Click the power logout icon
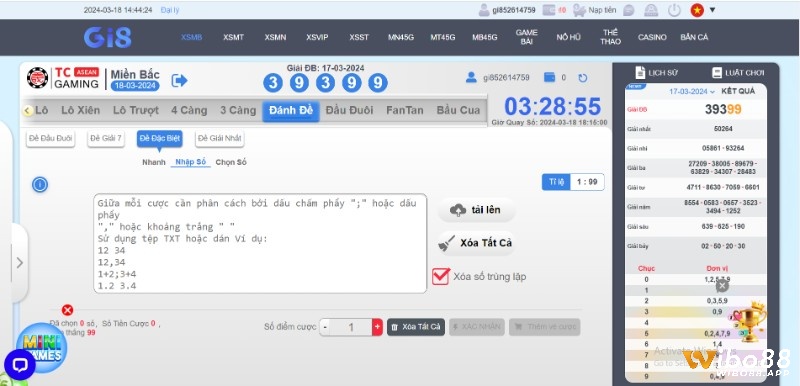Viewport: 800px width, 386px height. pyautogui.click(x=674, y=10)
